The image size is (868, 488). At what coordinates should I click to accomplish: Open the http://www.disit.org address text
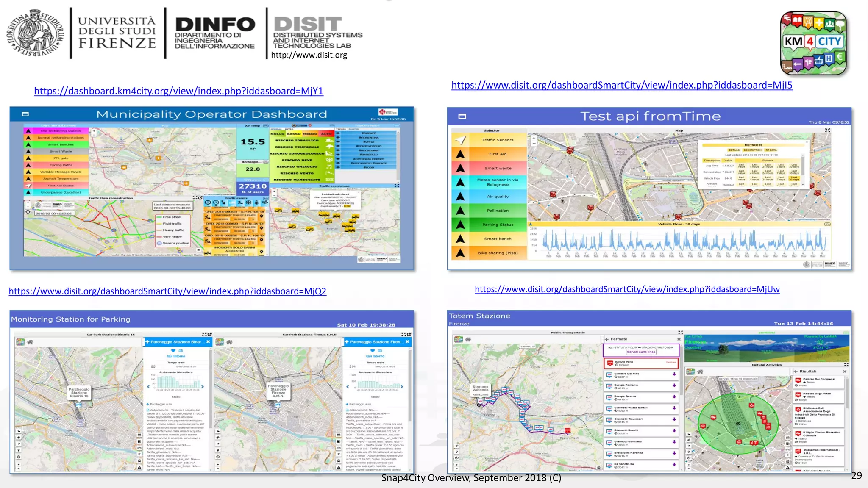[309, 55]
